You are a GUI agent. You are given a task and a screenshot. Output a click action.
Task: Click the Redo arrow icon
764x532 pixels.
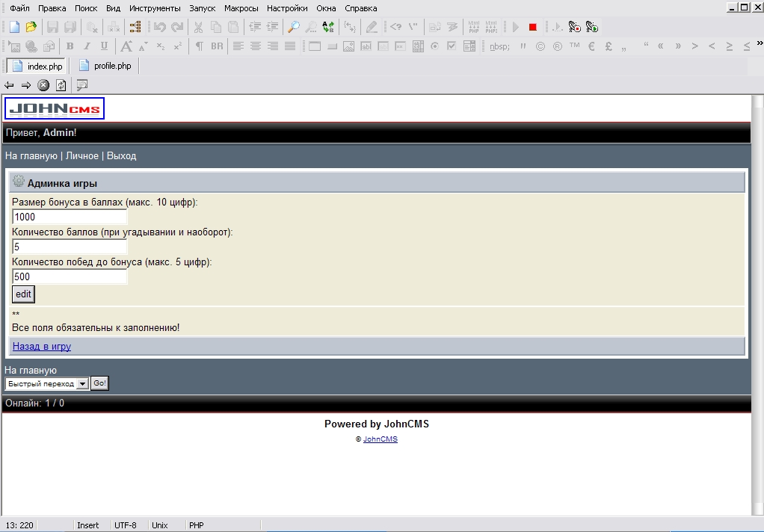pyautogui.click(x=177, y=28)
